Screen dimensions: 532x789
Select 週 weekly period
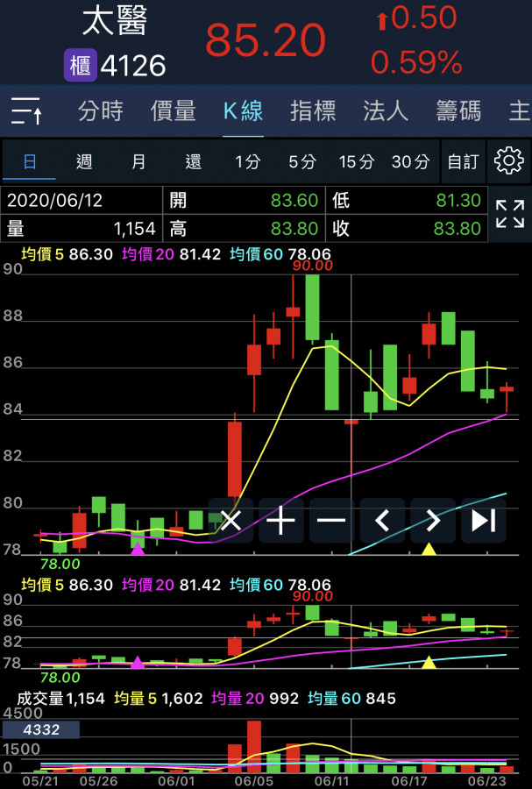(x=84, y=161)
